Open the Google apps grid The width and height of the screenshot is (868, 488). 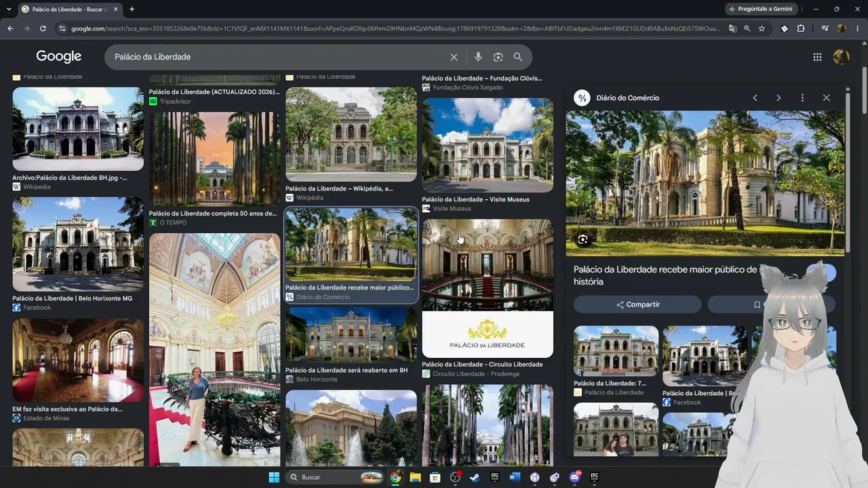pos(817,57)
